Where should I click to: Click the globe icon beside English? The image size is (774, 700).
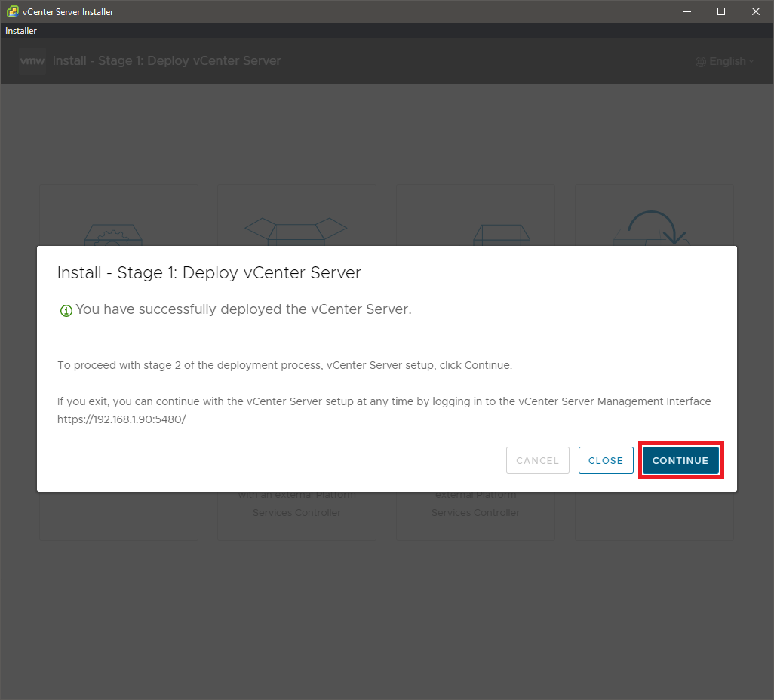700,61
